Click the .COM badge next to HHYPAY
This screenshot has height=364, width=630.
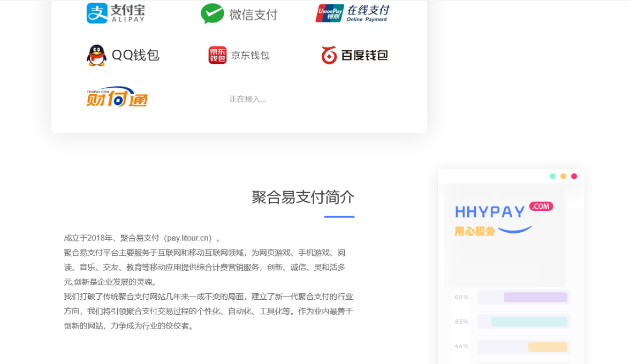[x=541, y=207]
